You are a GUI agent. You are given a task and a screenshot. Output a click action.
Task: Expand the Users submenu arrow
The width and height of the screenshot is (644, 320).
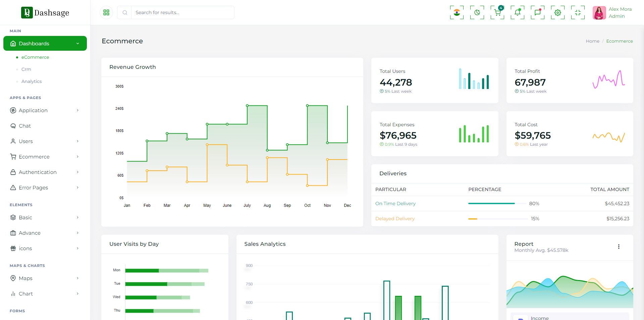(77, 141)
